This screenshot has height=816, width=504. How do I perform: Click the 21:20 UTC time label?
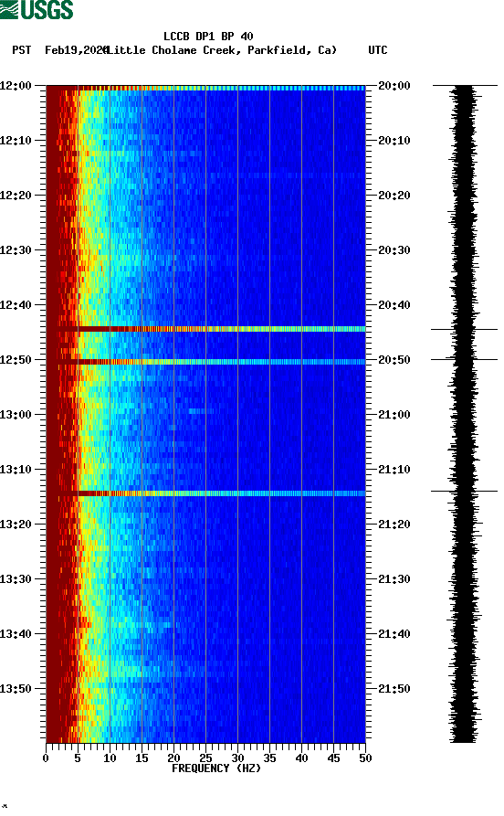[394, 525]
